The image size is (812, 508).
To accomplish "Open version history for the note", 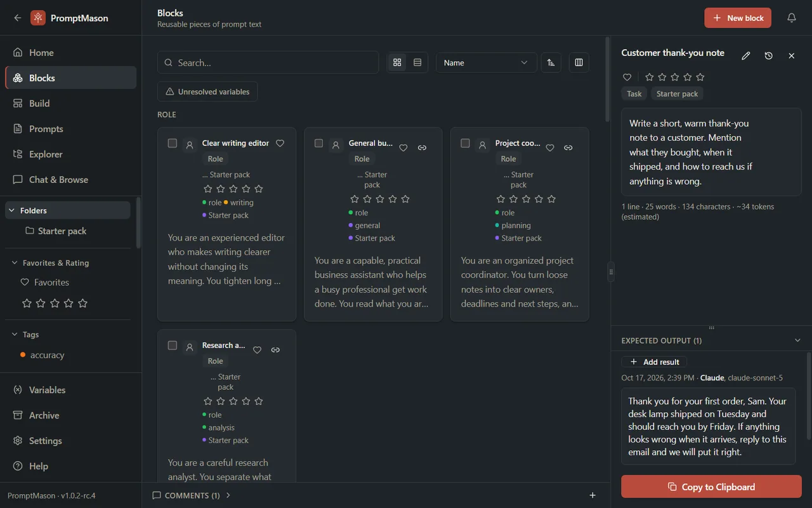I will coord(769,56).
